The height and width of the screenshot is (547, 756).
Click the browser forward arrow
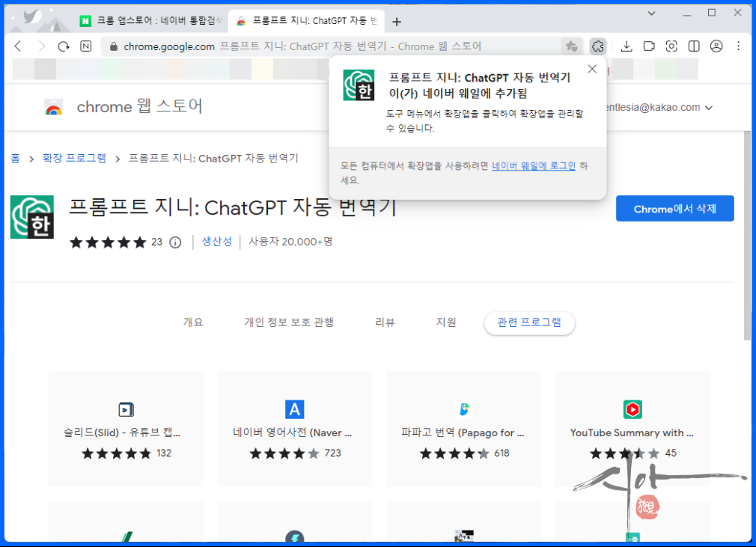(x=41, y=46)
